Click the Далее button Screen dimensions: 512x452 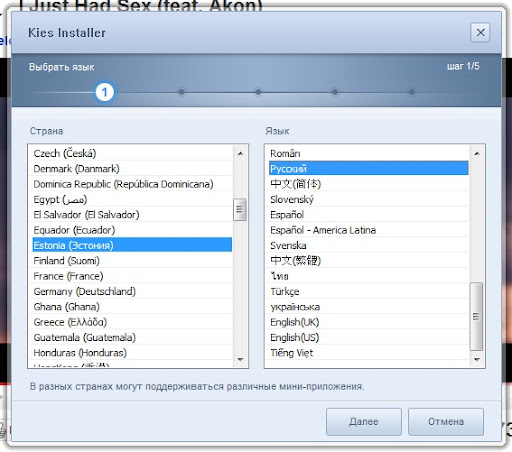[364, 422]
